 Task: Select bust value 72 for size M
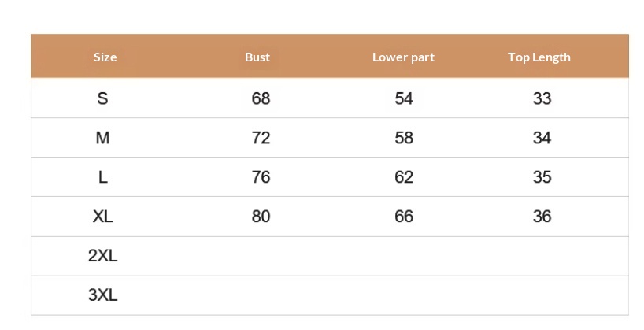(261, 138)
